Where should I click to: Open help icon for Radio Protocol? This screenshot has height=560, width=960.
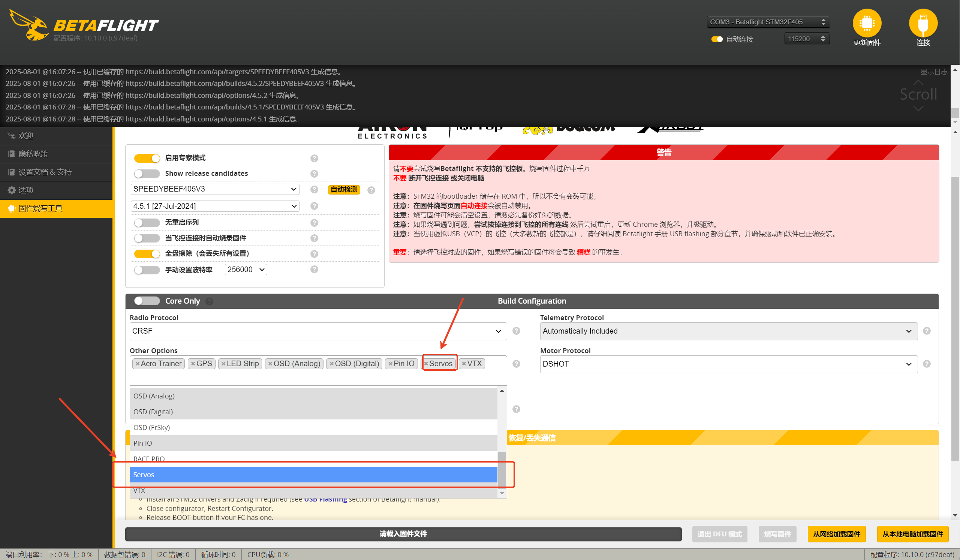[x=516, y=331]
